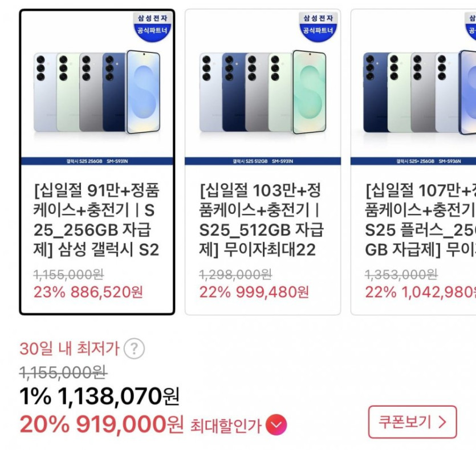The width and height of the screenshot is (476, 450).
Task: Expand the 최대할인가 red chevron icon
Action: click(x=276, y=425)
